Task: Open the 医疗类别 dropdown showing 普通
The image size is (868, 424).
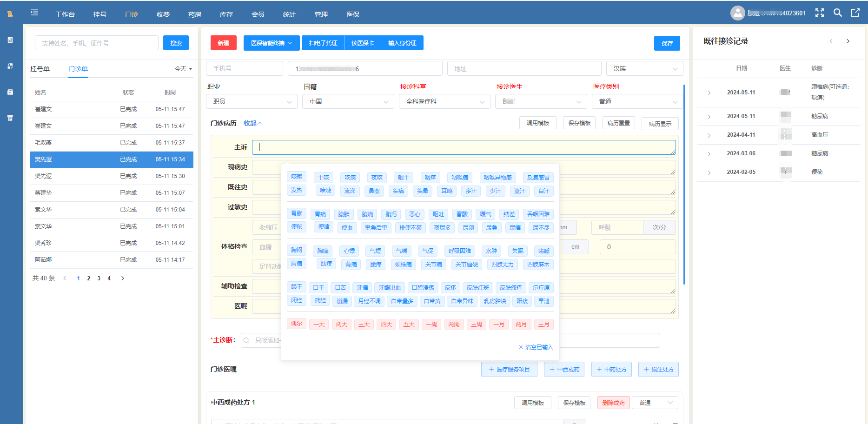Action: pos(636,101)
